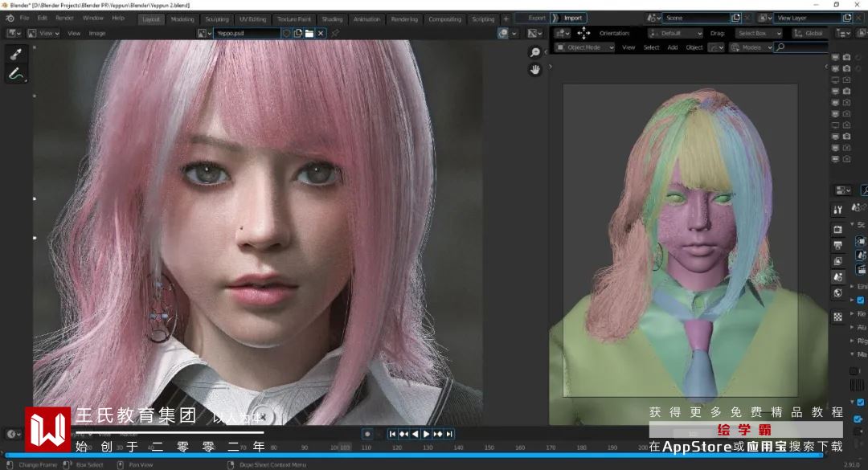Open the image folder icon next to Yeppo.psd
Viewport: 868px width, 470px height.
[x=309, y=33]
